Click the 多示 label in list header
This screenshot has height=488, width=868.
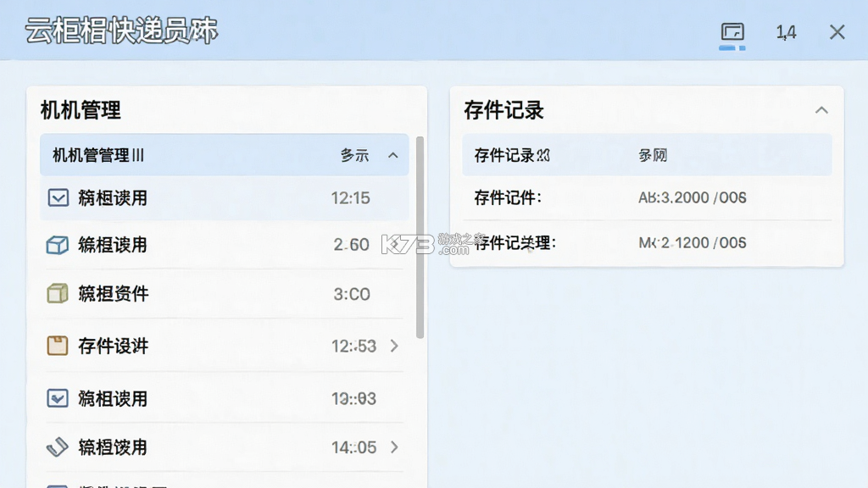point(354,156)
